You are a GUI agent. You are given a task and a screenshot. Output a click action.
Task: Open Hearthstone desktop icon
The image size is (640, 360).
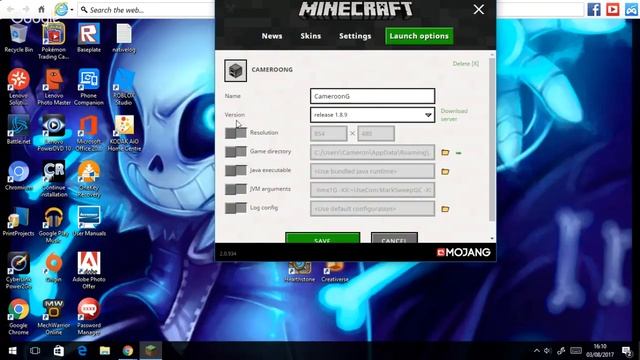point(300,272)
